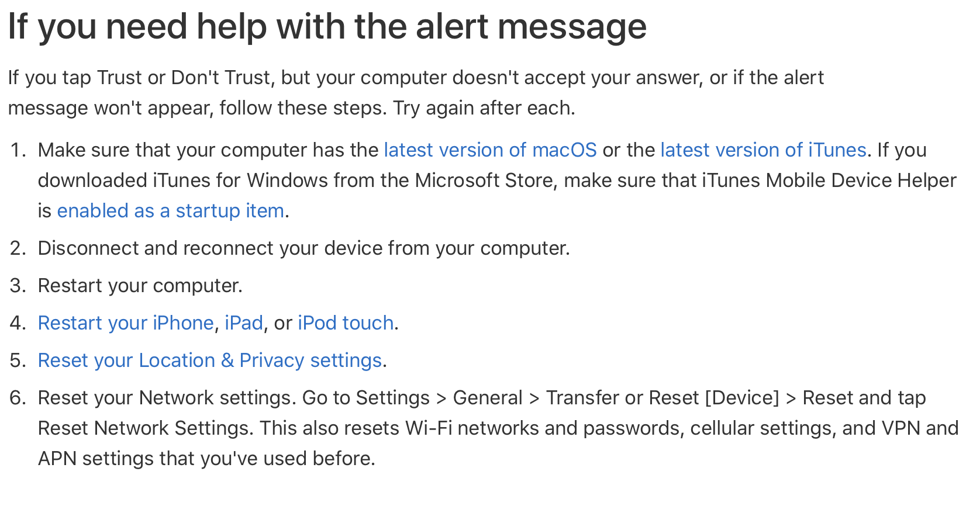This screenshot has width=980, height=506.
Task: Click the "Reset Network Settings" phrase in step six
Action: [144, 428]
